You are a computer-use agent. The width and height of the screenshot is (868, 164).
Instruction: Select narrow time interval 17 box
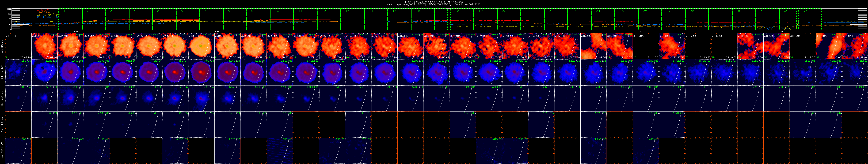(441, 19)
